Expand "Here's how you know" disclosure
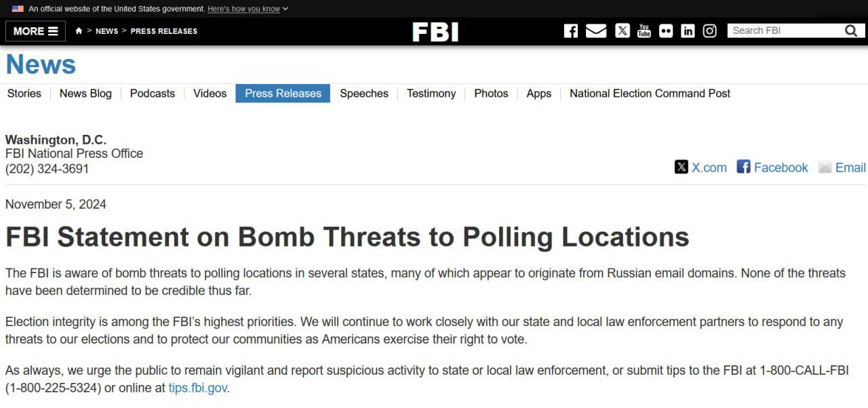The image size is (868, 408). click(x=248, y=9)
